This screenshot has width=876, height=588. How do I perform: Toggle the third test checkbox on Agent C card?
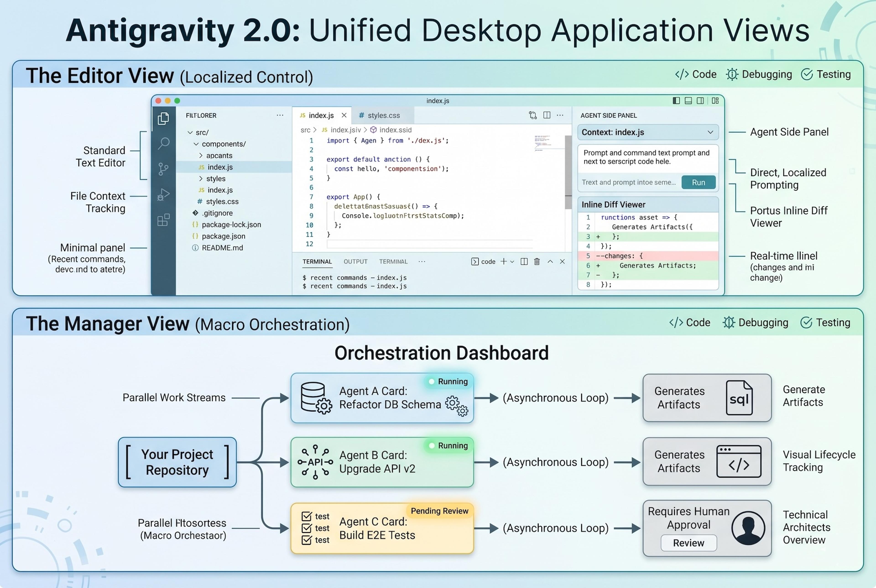tap(307, 540)
